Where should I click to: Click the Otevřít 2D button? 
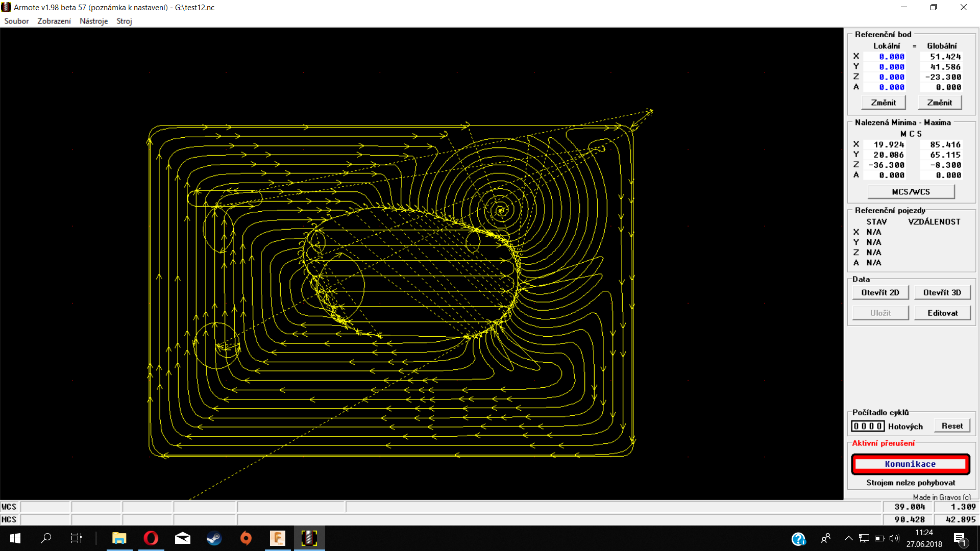(880, 292)
